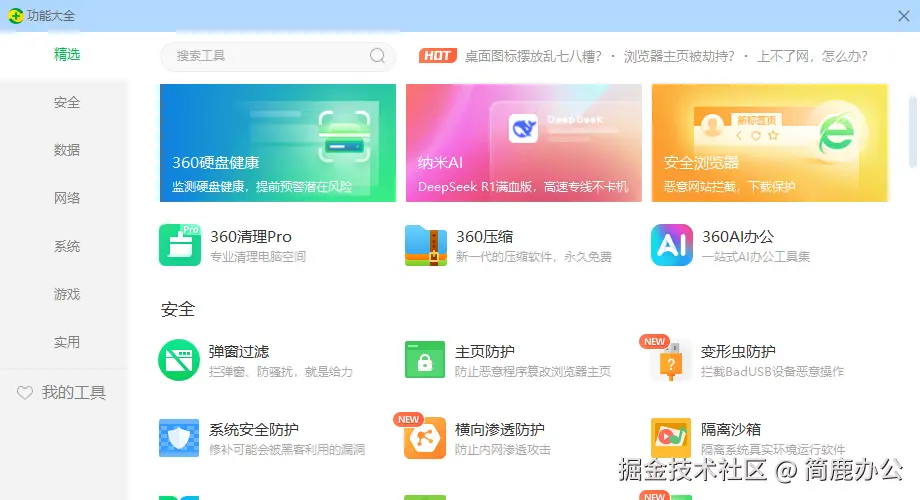
Task: Open the 360清理Pro tool icon
Action: click(x=180, y=245)
